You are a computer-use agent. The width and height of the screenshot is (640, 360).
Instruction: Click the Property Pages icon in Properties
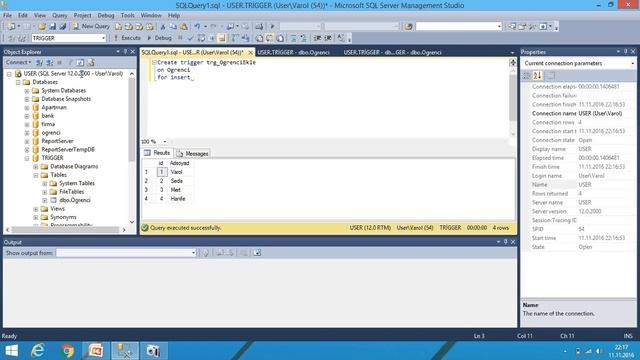coord(550,76)
